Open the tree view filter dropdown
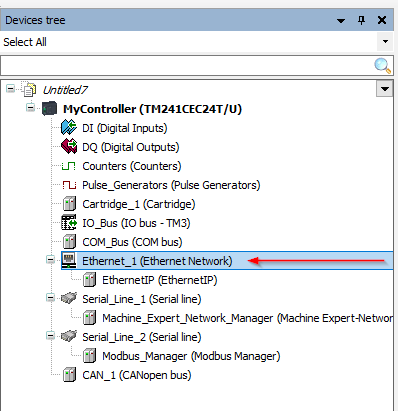The width and height of the screenshot is (398, 411). 385,89
